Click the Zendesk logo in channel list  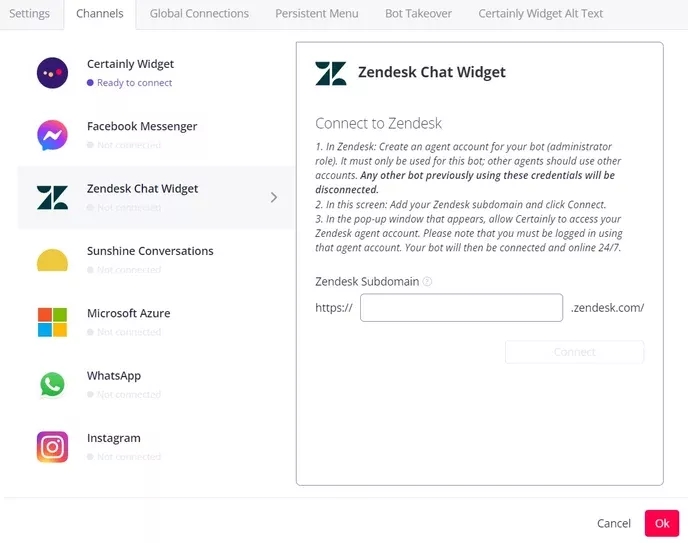52,197
